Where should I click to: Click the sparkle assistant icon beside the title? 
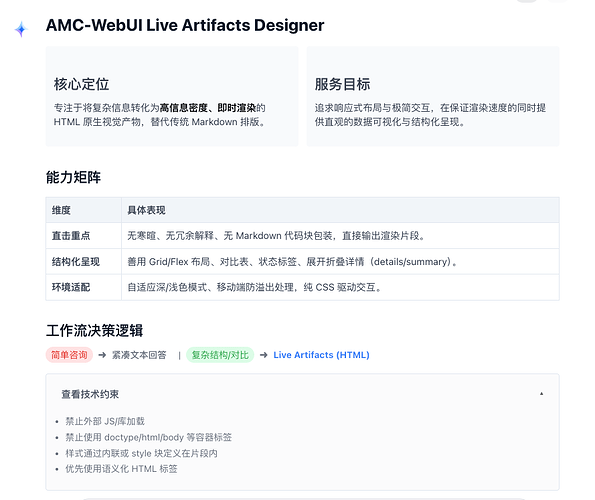(x=21, y=29)
